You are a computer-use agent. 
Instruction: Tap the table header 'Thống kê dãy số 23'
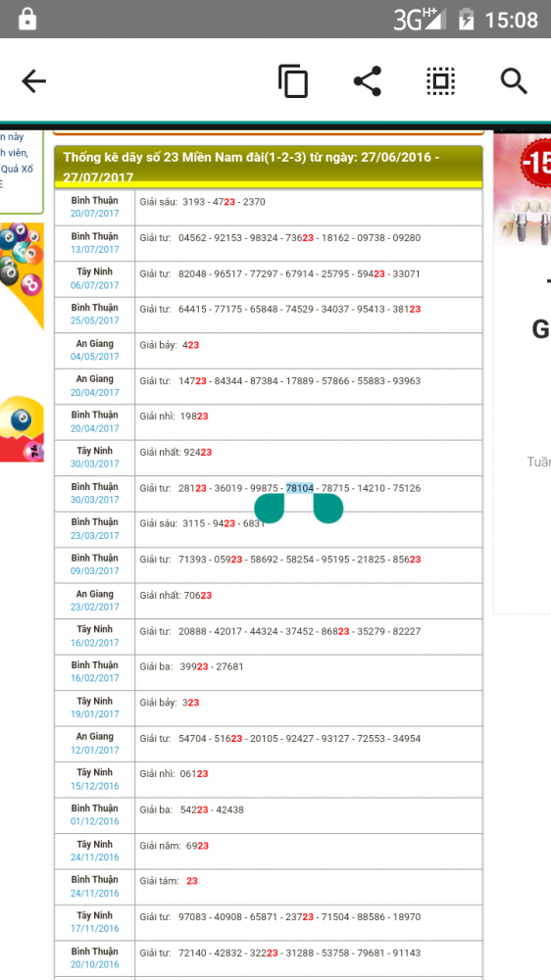(269, 167)
